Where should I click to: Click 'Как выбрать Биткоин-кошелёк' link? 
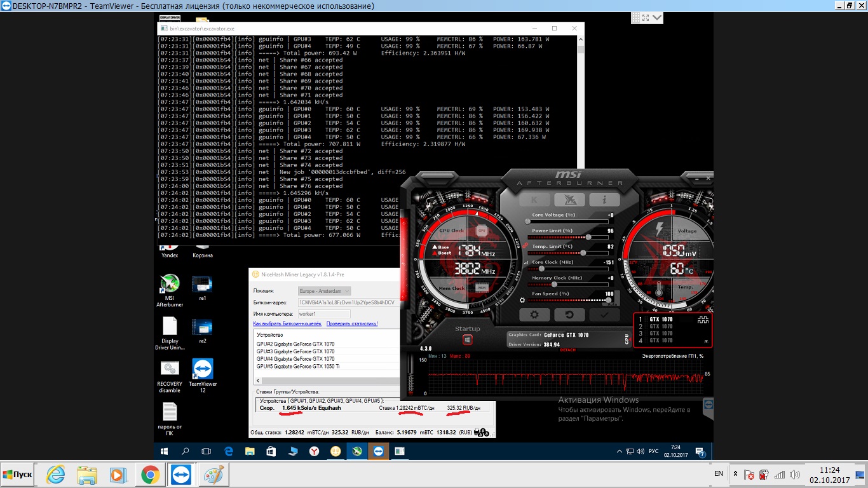click(287, 323)
